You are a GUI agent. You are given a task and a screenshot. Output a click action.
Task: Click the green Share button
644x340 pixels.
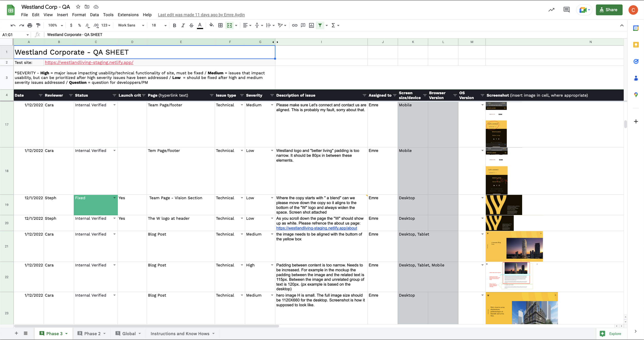point(609,10)
